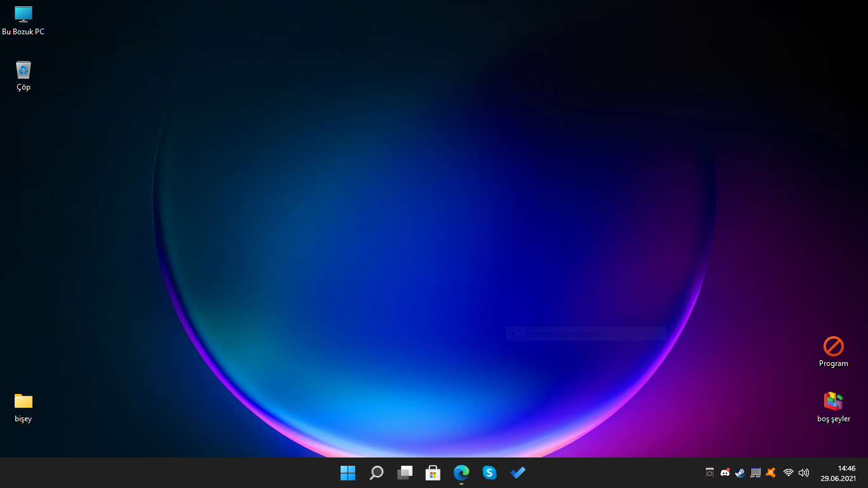Select the Program desktop shortcut

pyautogui.click(x=833, y=352)
